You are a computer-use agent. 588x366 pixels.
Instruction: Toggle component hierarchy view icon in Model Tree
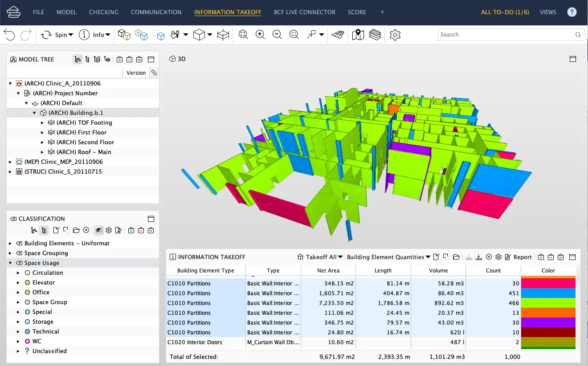pos(107,59)
